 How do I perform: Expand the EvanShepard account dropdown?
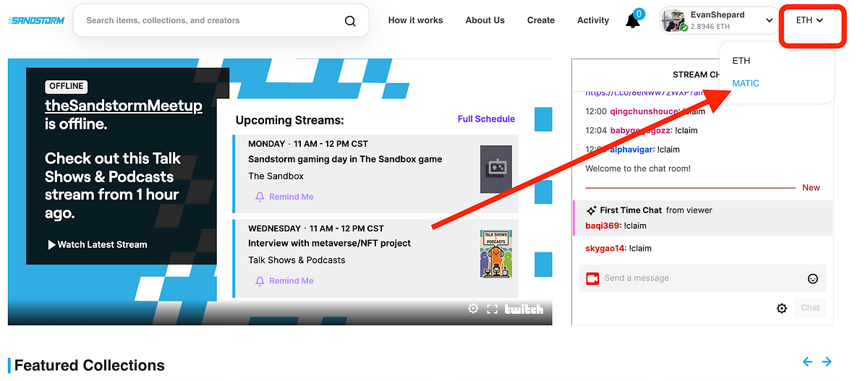[770, 21]
